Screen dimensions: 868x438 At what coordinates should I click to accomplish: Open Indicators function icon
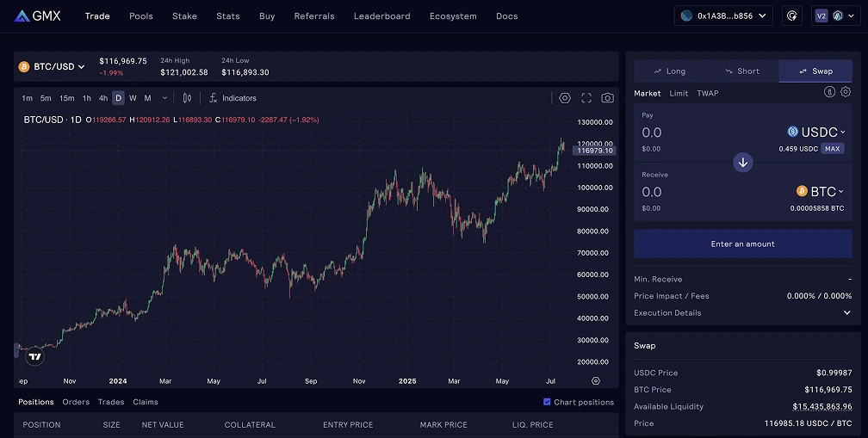point(214,98)
